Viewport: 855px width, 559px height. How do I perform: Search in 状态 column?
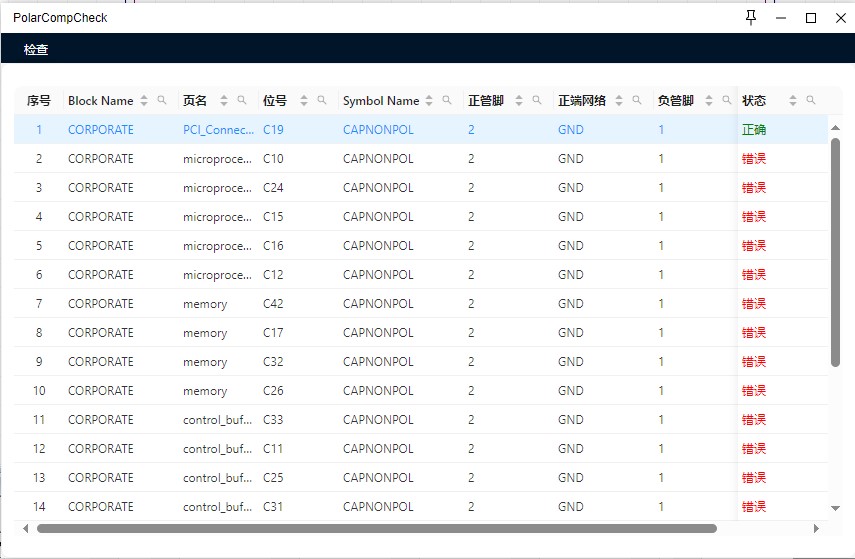pyautogui.click(x=811, y=100)
